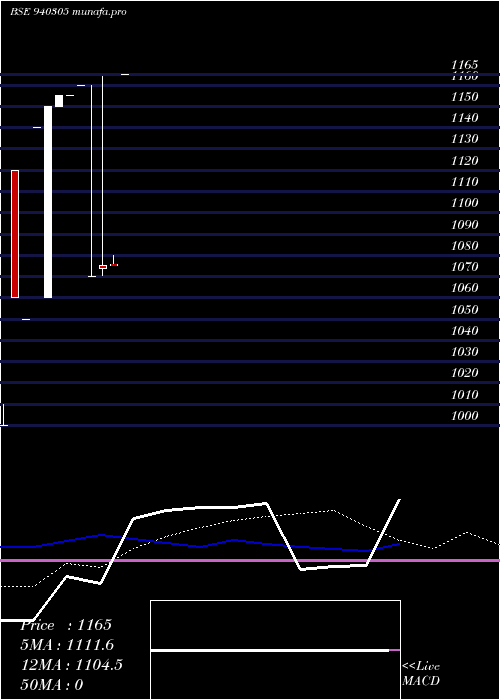Click the 'BSE 940305 munafa.pro' chart title

[68, 12]
